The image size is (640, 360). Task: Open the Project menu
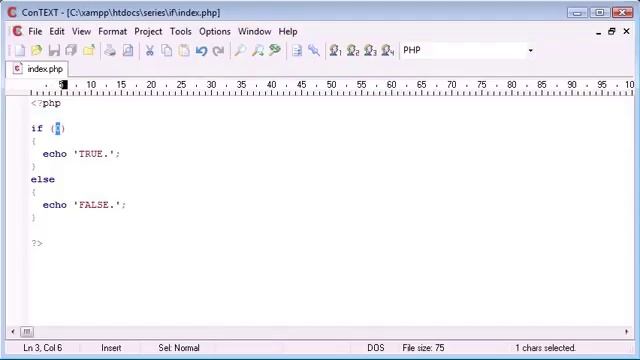148,31
